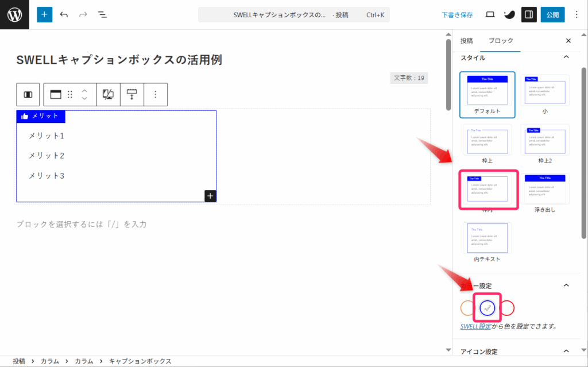Open the block inserter plus button

[44, 14]
